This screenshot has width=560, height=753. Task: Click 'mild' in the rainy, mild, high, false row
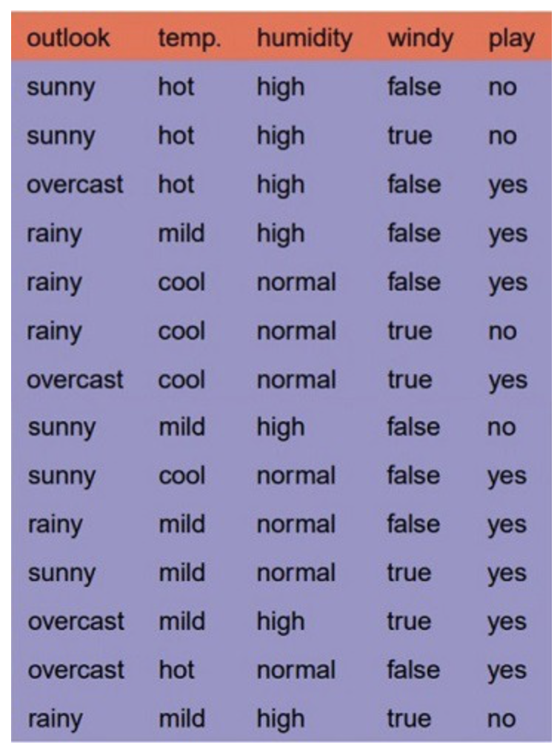click(181, 233)
